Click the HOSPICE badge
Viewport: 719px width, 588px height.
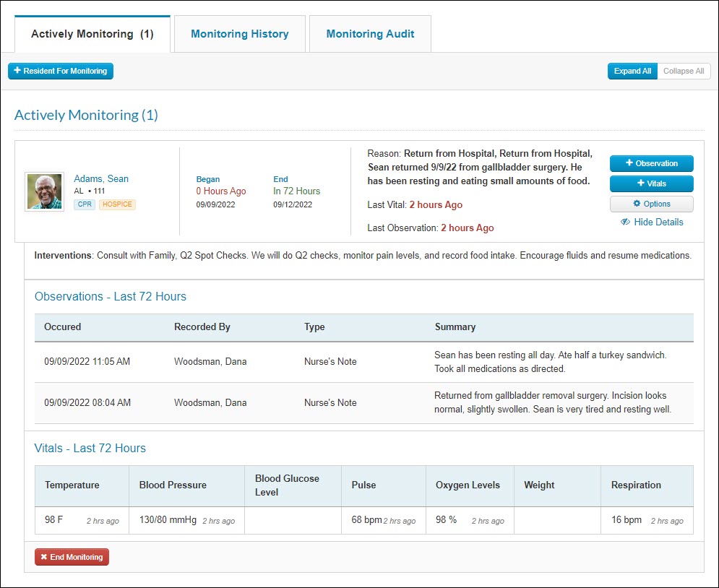[117, 204]
